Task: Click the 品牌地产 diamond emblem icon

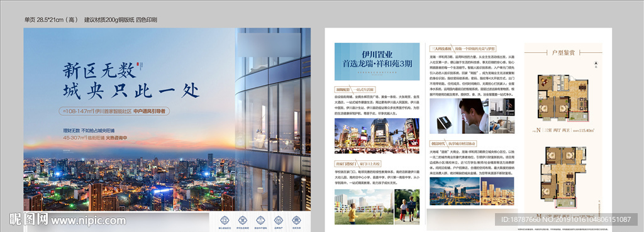Action: click(279, 220)
